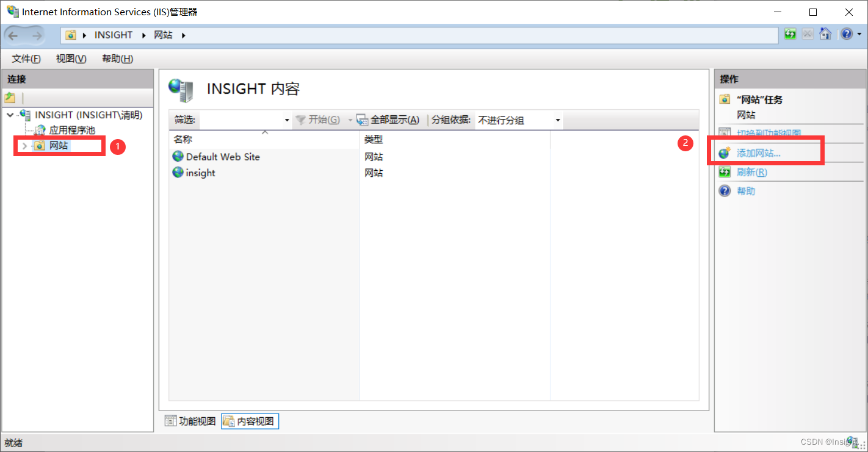The image size is (868, 452).
Task: Click the IIS Manager title bar app icon
Action: [x=12, y=12]
